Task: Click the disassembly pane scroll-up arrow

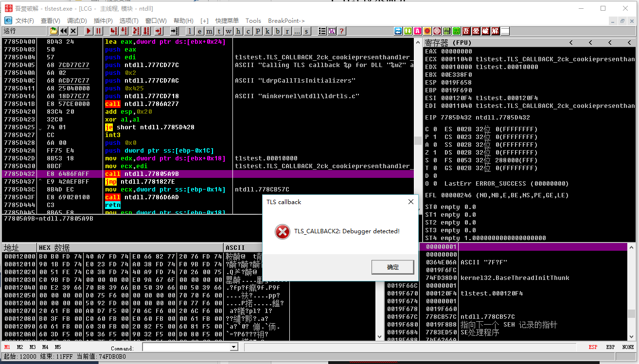Action: 418,42
